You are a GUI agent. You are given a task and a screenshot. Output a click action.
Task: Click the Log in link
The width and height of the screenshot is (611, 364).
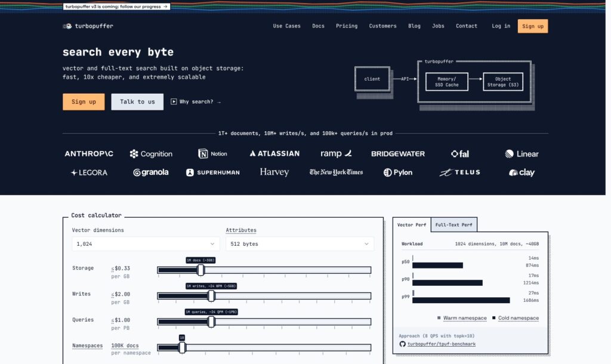(501, 26)
